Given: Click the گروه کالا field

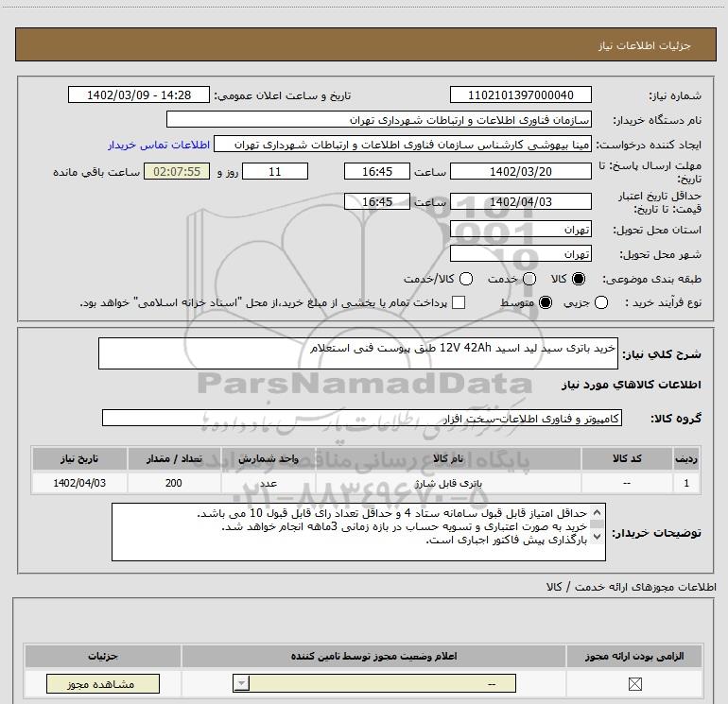Looking at the screenshot, I should pyautogui.click(x=362, y=418).
